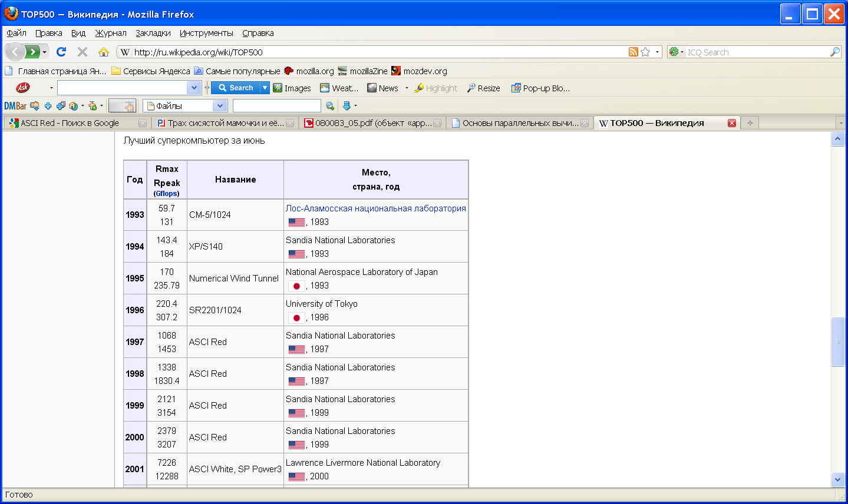The image size is (848, 504).
Task: Reload the page with the refresh icon
Action: 61,52
